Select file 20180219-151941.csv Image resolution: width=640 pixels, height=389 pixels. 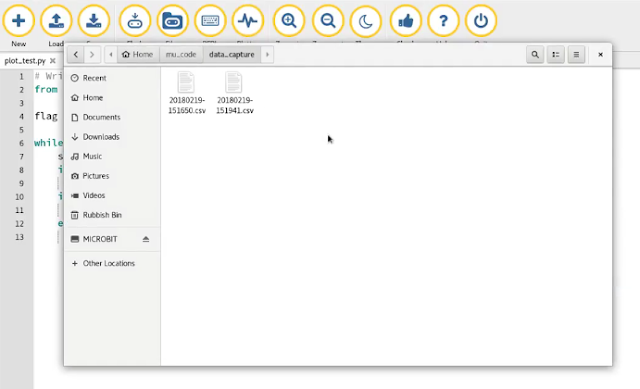[234, 93]
